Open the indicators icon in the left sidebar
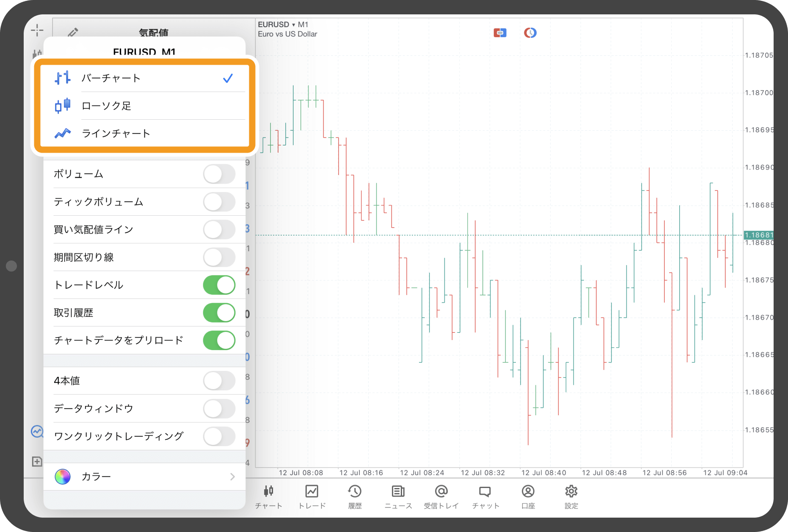788x532 pixels. (x=37, y=431)
